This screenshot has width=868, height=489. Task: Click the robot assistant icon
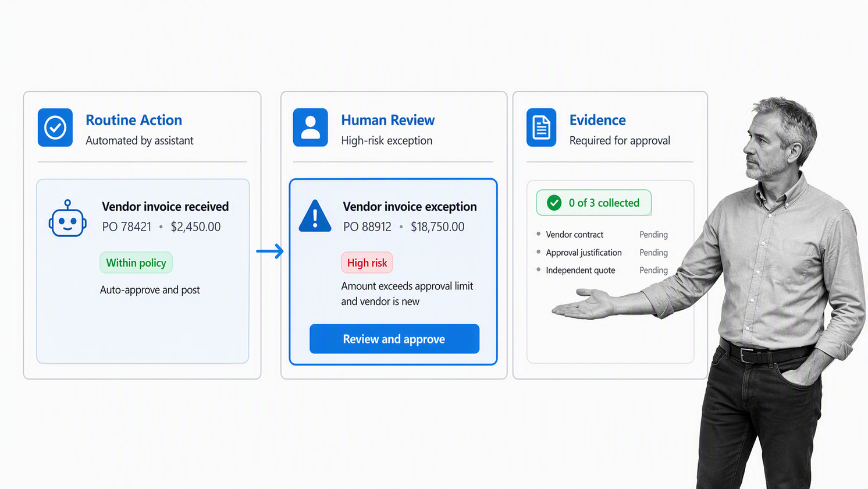click(67, 219)
